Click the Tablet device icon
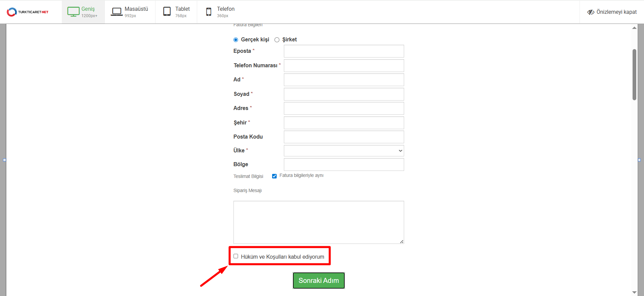The width and height of the screenshot is (644, 296). (167, 12)
